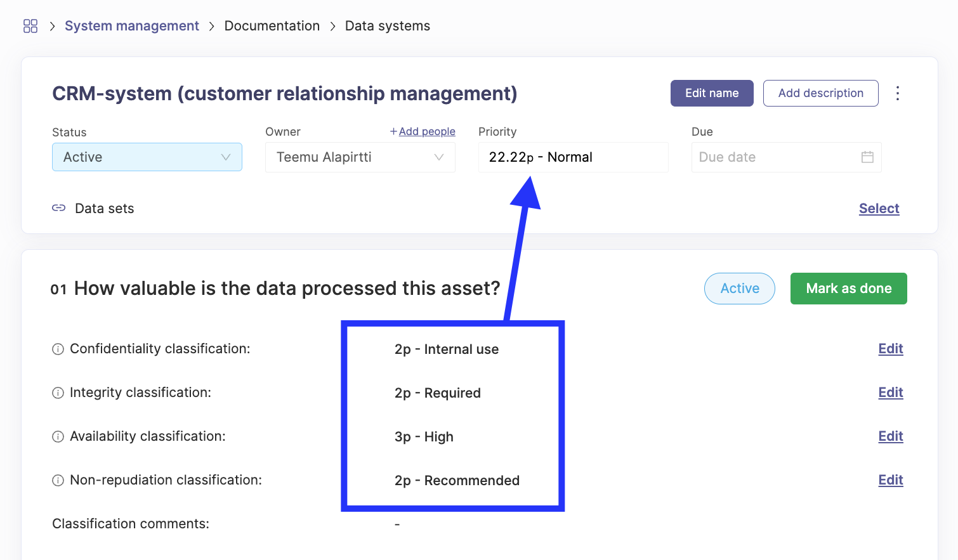View info icon for Confidentiality classification
958x560 pixels.
(58, 349)
